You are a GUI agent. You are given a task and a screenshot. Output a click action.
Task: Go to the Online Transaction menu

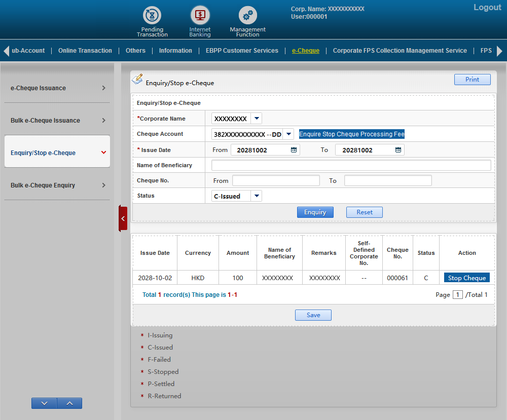coord(85,51)
